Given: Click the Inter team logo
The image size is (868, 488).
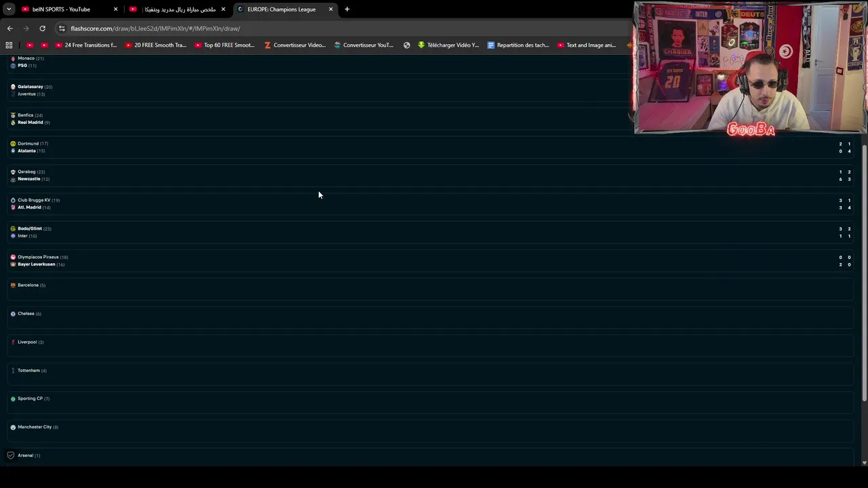Looking at the screenshot, I should (13, 236).
